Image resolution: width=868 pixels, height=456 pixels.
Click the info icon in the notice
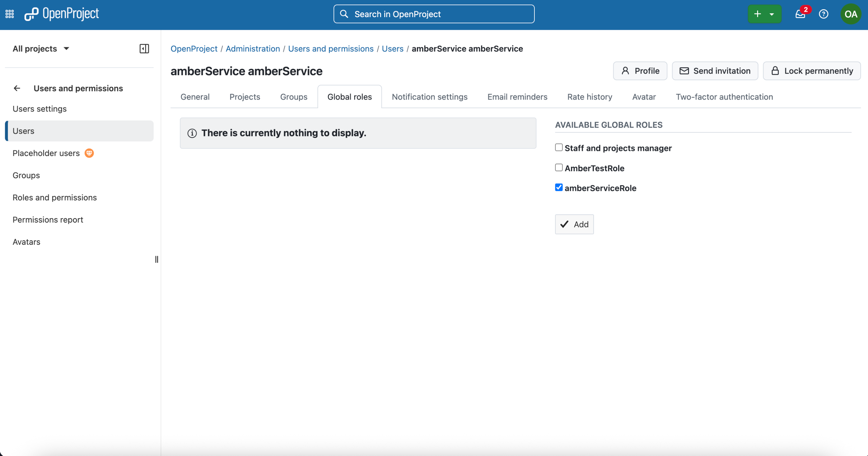(192, 133)
